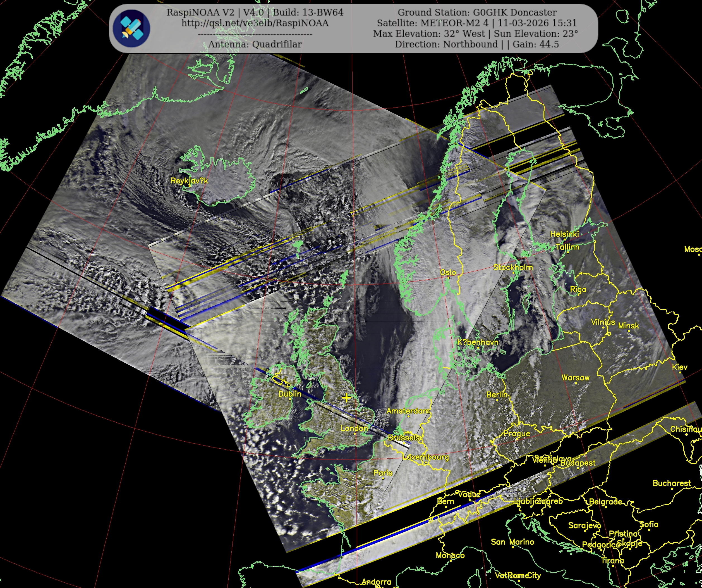Click the yellow ground station crosshair marker
This screenshot has height=588, width=702.
(x=346, y=398)
